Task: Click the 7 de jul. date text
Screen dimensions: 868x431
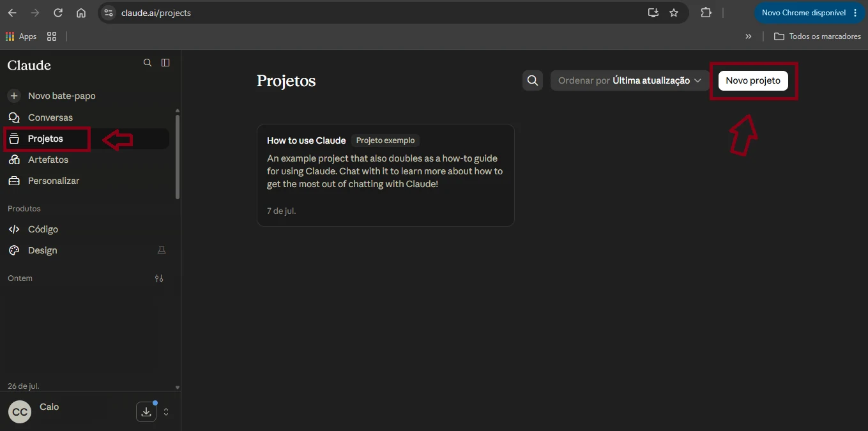Action: click(281, 211)
